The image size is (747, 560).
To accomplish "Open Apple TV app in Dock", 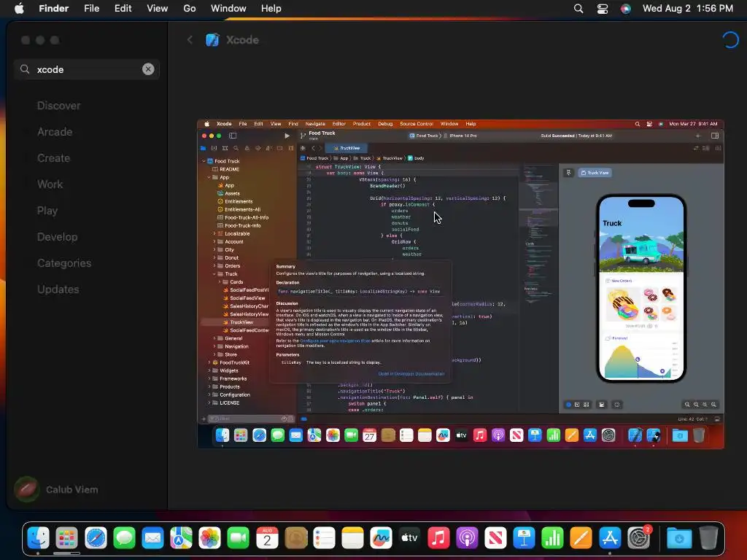I will pyautogui.click(x=410, y=538).
